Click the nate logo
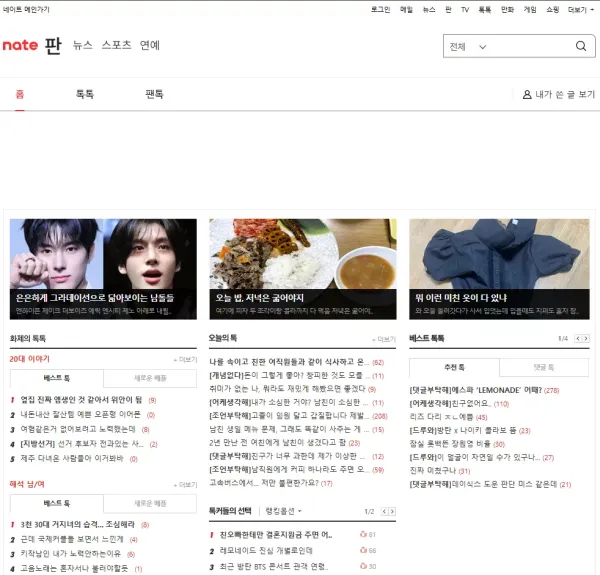This screenshot has width=600, height=575. pyautogui.click(x=20, y=46)
